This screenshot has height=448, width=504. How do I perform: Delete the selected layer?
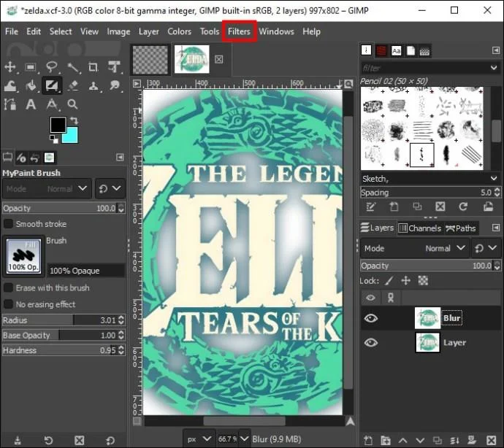pyautogui.click(x=491, y=440)
